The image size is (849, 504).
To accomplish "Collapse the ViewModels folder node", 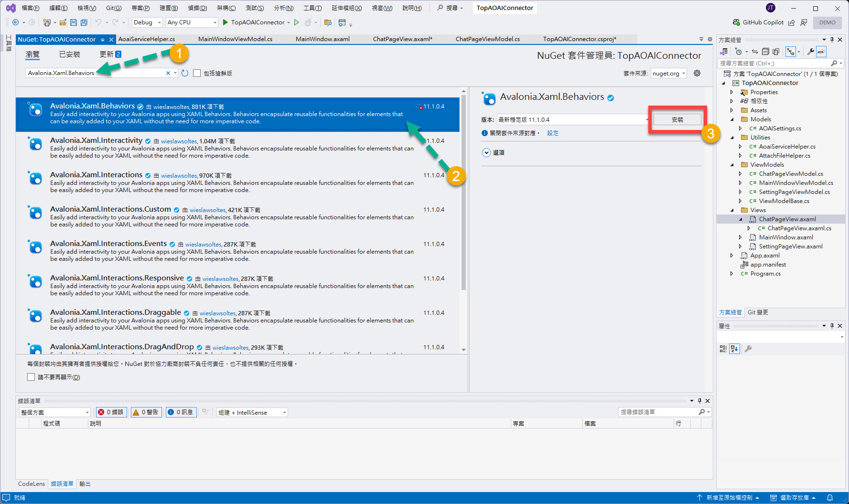I will (732, 165).
